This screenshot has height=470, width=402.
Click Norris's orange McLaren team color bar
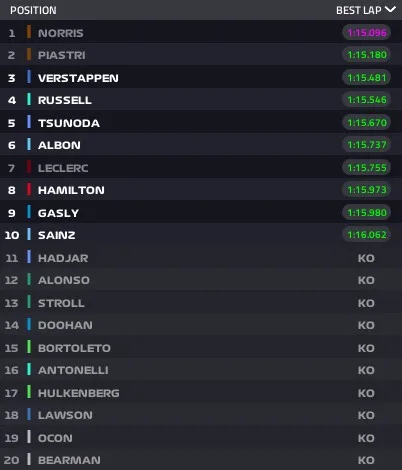tap(29, 32)
